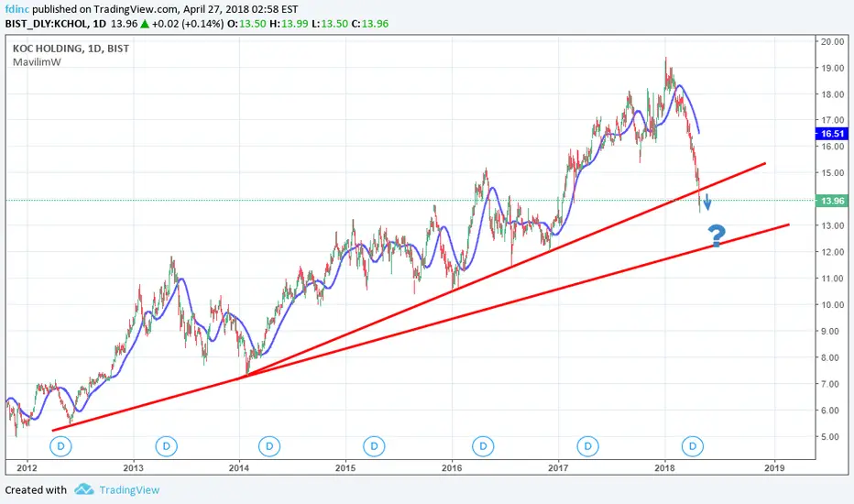The image size is (854, 504).
Task: Click the dividend marker near 2016
Action: (483, 446)
